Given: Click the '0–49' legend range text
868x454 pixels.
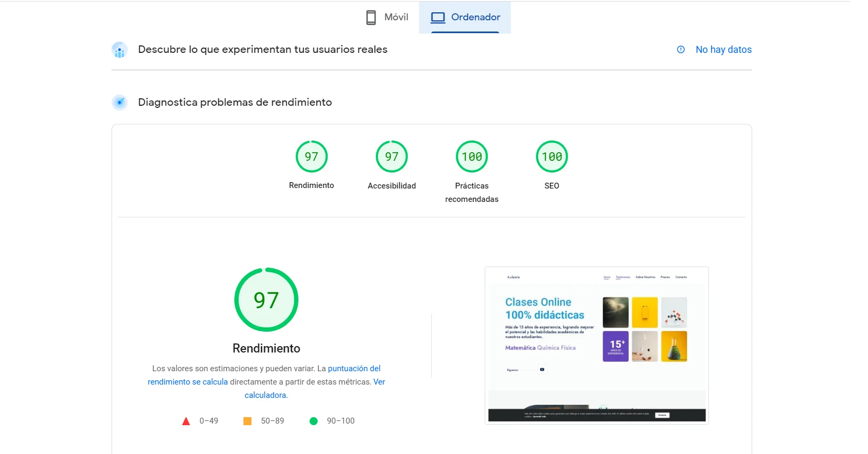Looking at the screenshot, I should pyautogui.click(x=209, y=421).
